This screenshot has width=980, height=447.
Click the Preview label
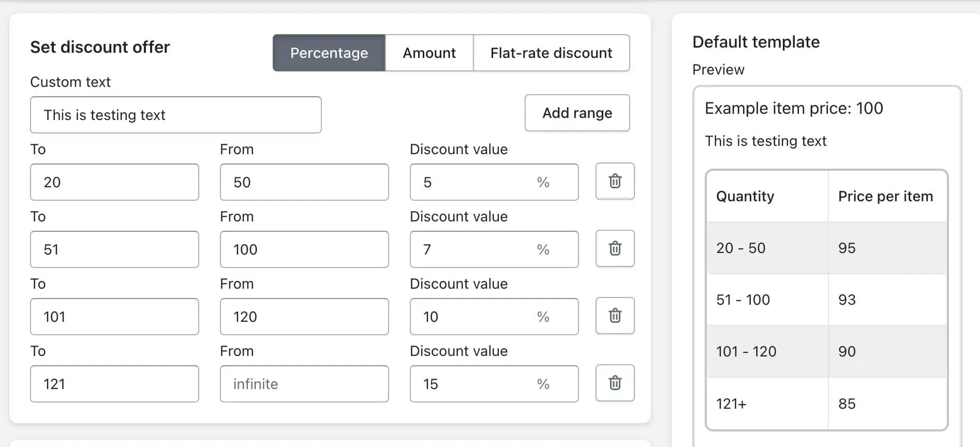click(718, 69)
